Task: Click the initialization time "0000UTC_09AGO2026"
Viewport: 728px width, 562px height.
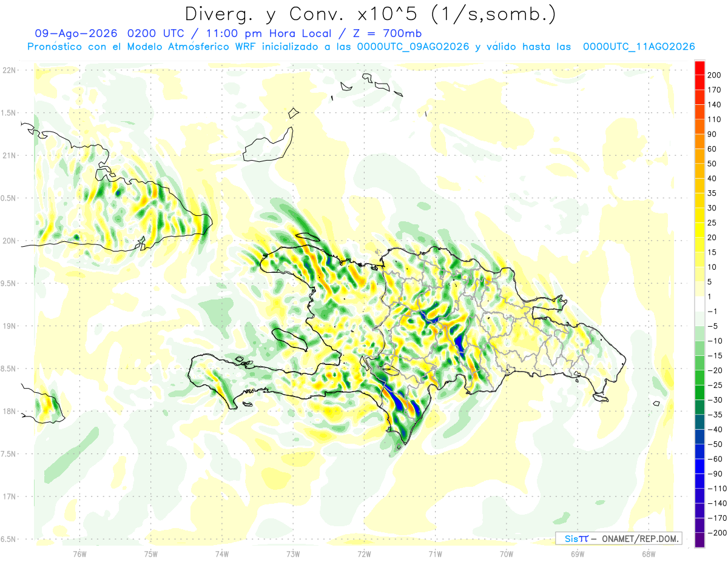Action: pos(413,47)
